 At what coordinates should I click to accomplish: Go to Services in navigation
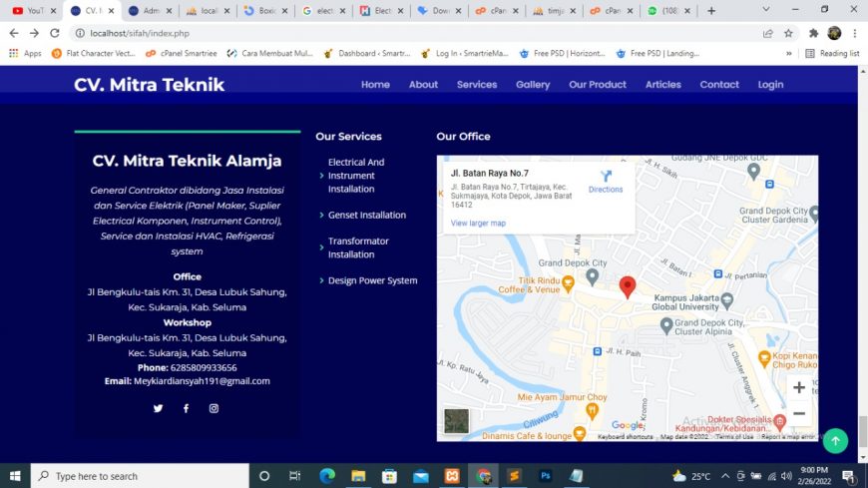[477, 85]
